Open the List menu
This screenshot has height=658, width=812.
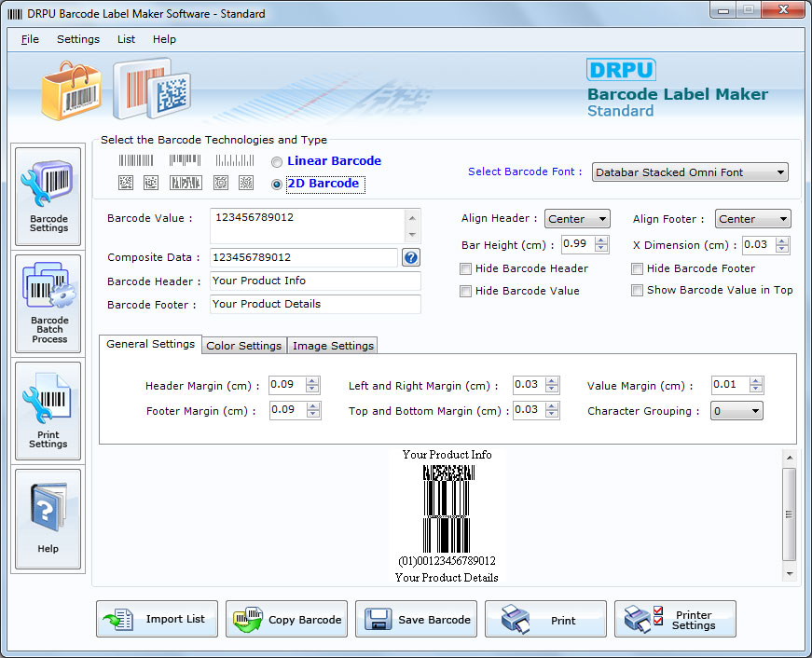click(126, 39)
